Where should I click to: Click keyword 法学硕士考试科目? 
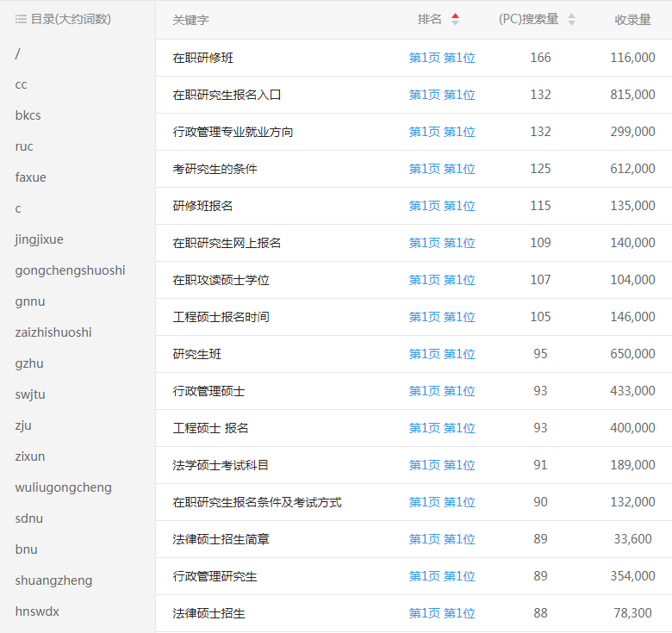(221, 465)
